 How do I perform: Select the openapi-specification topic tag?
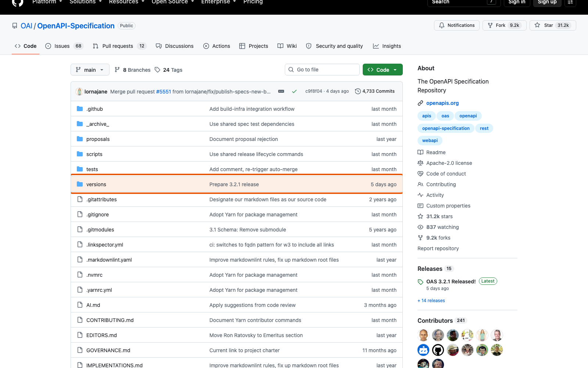point(446,128)
